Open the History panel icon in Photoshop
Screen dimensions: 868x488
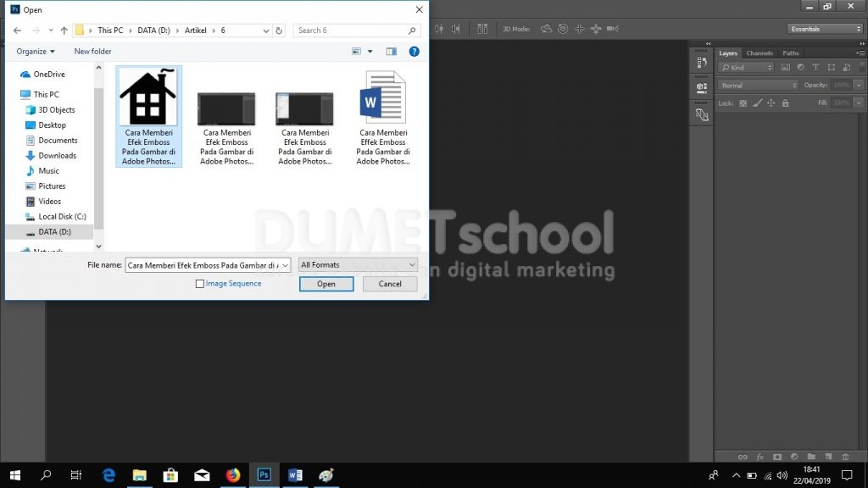tap(701, 62)
